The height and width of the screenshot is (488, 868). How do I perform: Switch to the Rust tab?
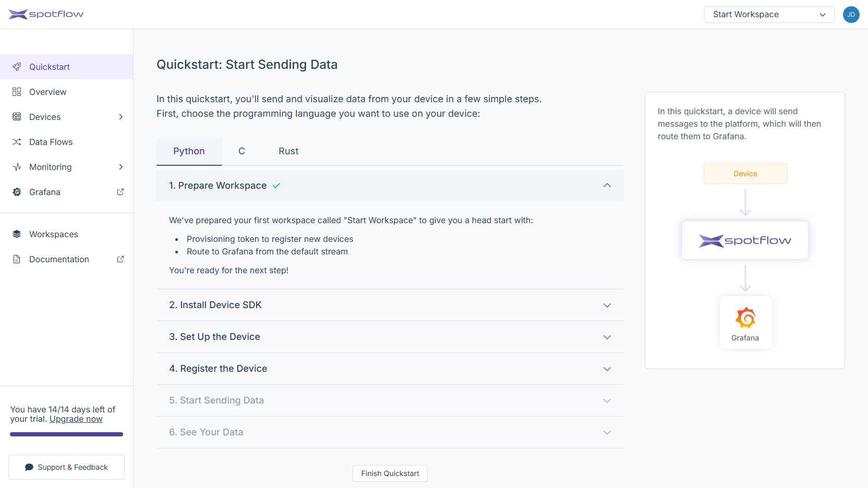288,151
